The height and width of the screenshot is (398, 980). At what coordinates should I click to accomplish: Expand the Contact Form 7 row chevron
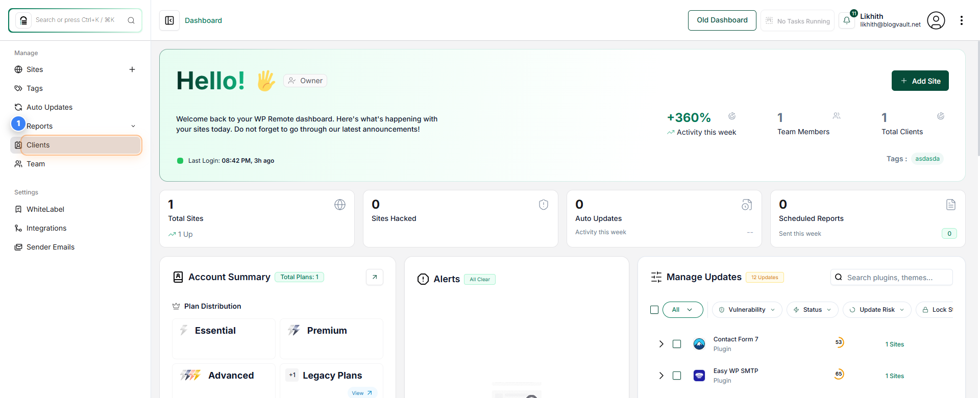coord(661,344)
